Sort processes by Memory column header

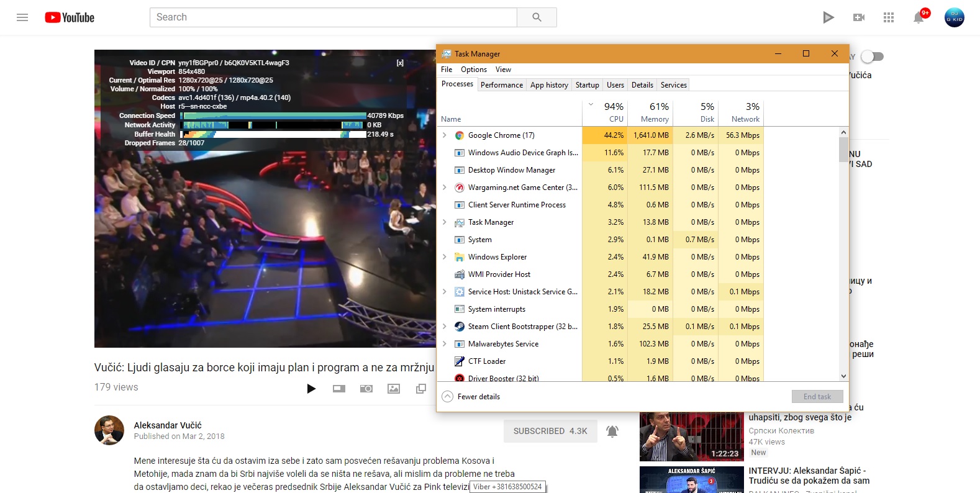[650, 112]
